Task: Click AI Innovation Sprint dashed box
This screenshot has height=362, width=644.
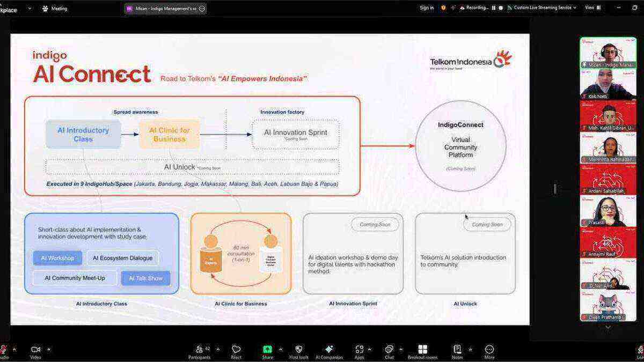Action: (296, 134)
